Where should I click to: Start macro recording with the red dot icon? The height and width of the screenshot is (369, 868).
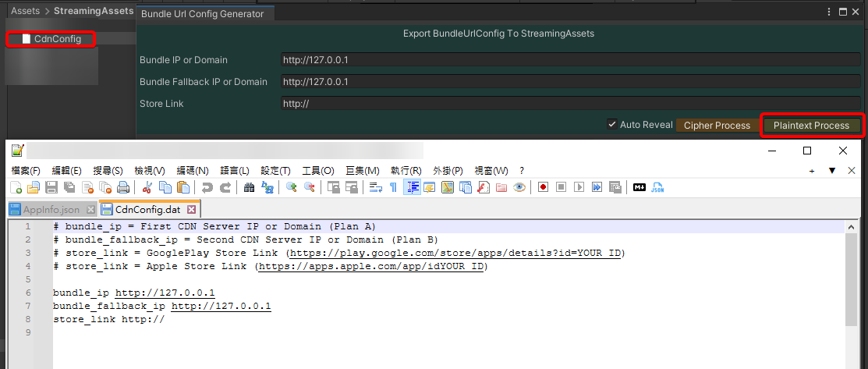(x=543, y=187)
